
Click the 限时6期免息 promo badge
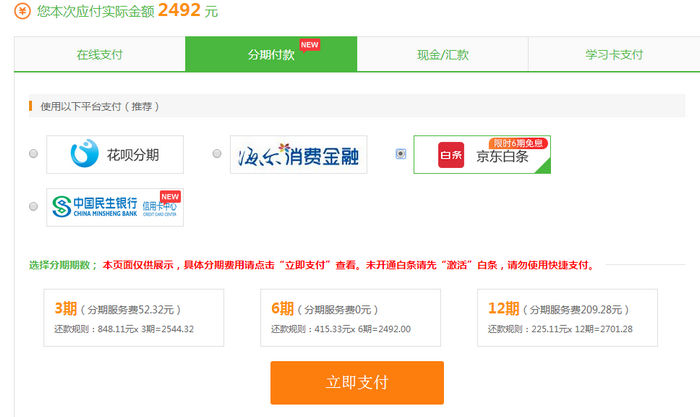(x=519, y=143)
